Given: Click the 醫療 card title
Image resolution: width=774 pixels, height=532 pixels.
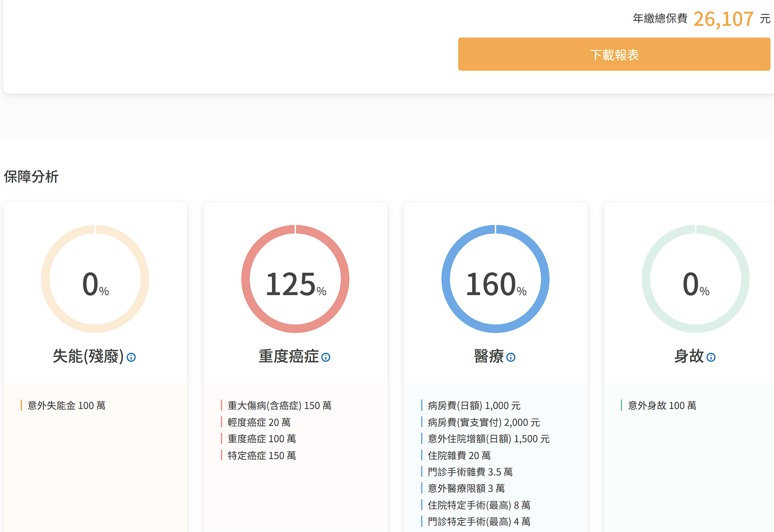Looking at the screenshot, I should click(x=489, y=356).
